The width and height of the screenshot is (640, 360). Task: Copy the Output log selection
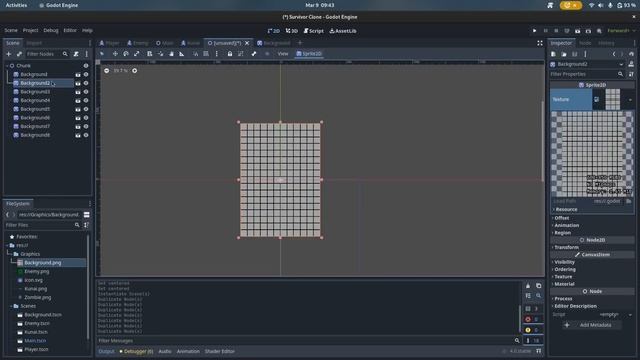tap(538, 286)
